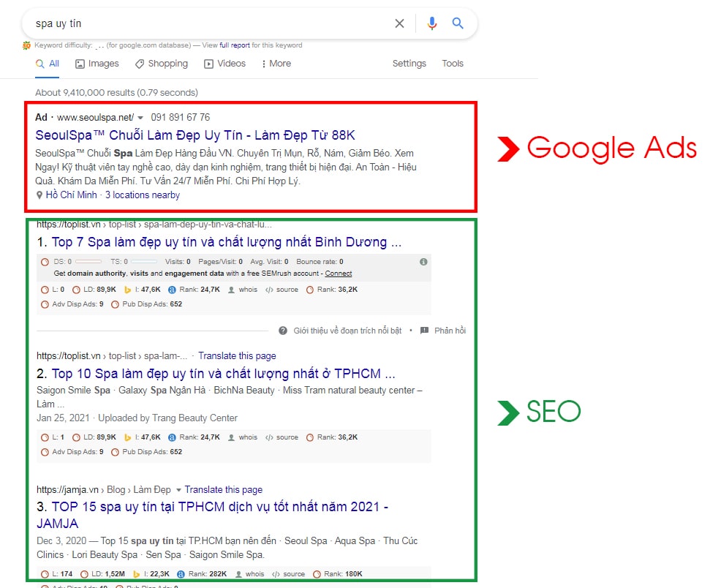View source under the JAMJA result
The image size is (721, 588).
click(x=288, y=574)
